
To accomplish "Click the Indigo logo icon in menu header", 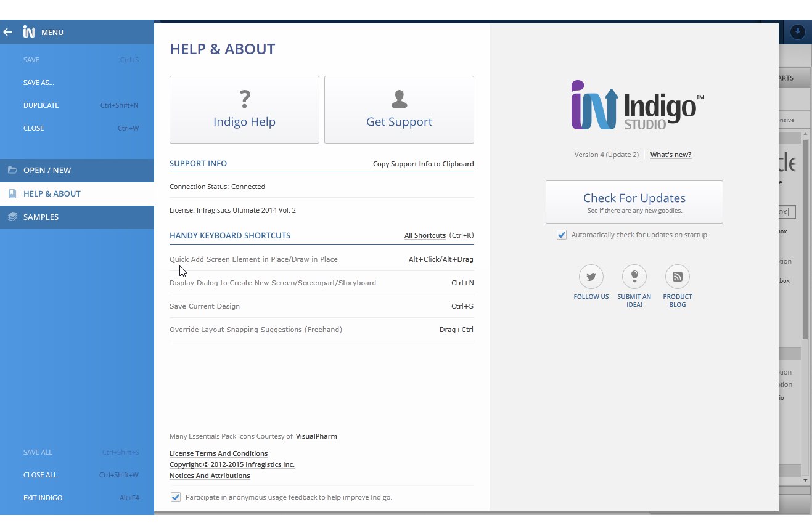I will click(x=29, y=32).
